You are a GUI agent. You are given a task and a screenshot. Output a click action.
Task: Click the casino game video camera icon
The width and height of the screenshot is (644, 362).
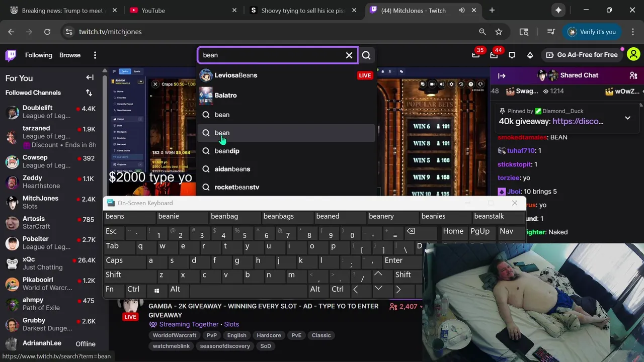point(432,84)
